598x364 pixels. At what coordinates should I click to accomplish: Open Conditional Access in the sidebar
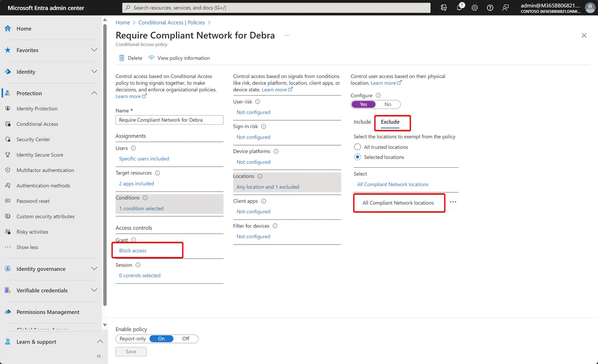(x=37, y=124)
